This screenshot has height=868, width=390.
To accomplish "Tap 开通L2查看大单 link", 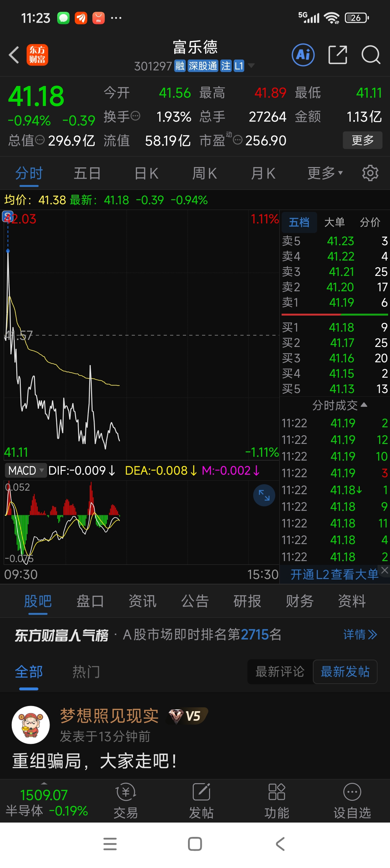I will click(x=334, y=574).
